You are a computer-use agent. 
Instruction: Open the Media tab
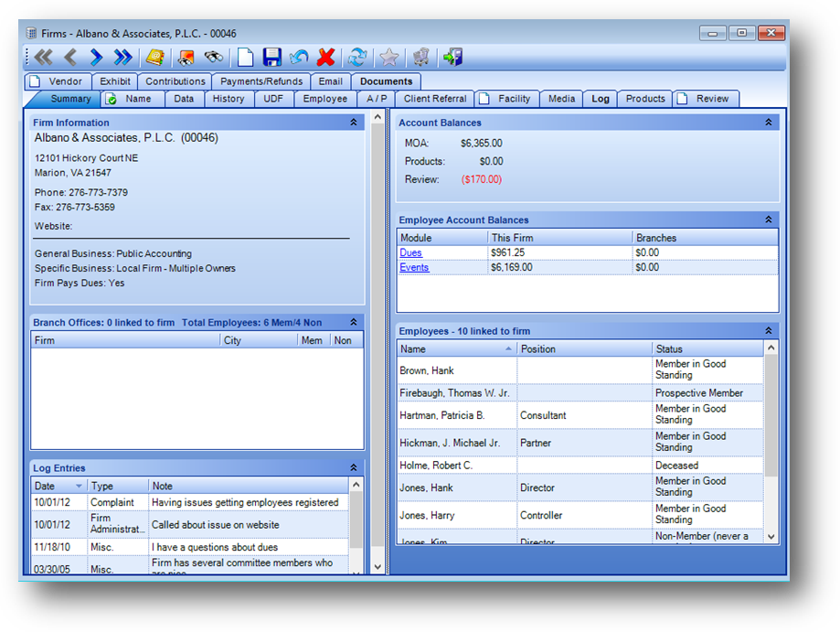coord(561,99)
